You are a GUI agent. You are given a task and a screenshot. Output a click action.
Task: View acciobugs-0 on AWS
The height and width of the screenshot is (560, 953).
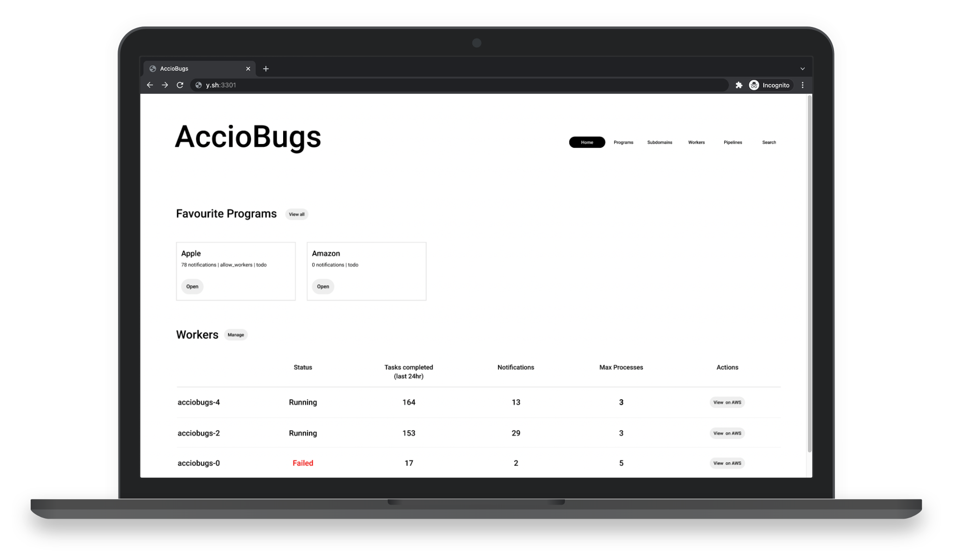pos(727,463)
